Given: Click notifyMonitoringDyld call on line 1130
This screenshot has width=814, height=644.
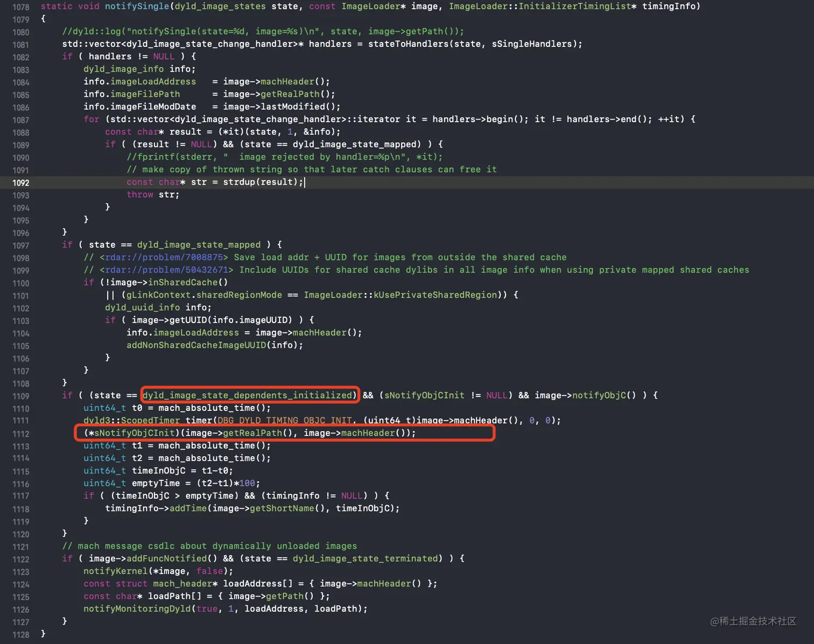Looking at the screenshot, I should [137, 609].
